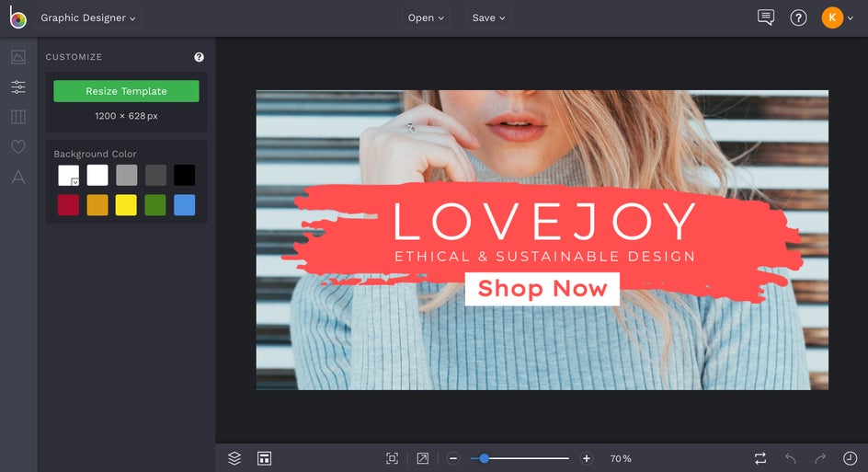Open the Graphics heart sidebar icon
The width and height of the screenshot is (868, 472).
coord(18,147)
